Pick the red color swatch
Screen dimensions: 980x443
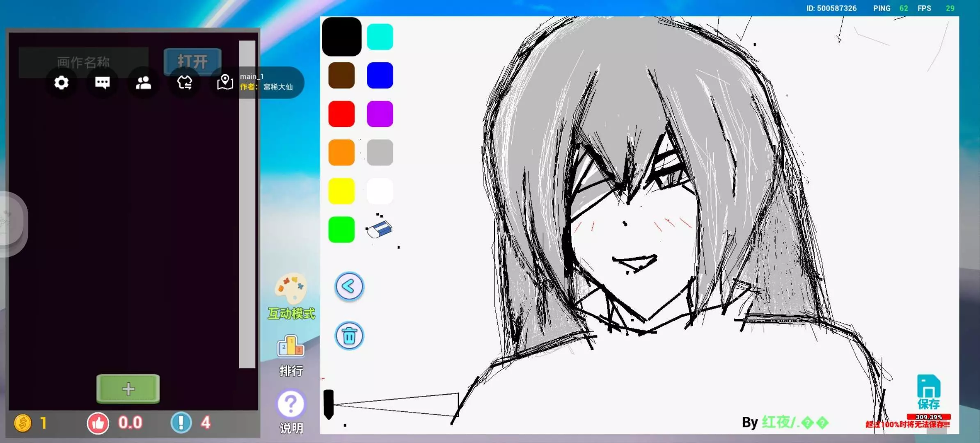pyautogui.click(x=341, y=114)
